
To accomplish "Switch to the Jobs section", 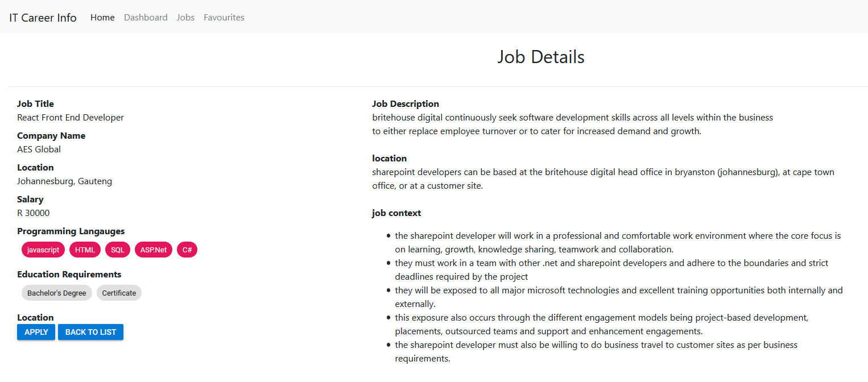I will (185, 17).
